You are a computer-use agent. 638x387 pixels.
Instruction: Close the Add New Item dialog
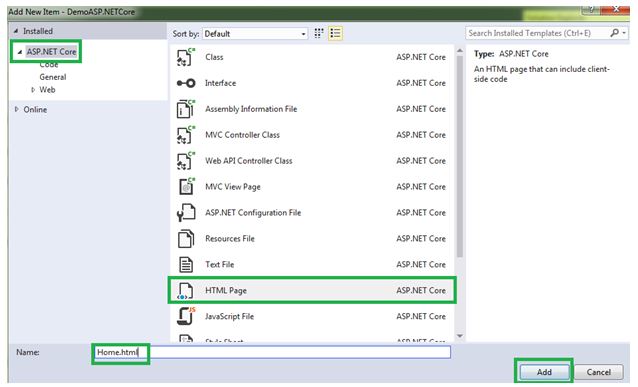tap(616, 9)
